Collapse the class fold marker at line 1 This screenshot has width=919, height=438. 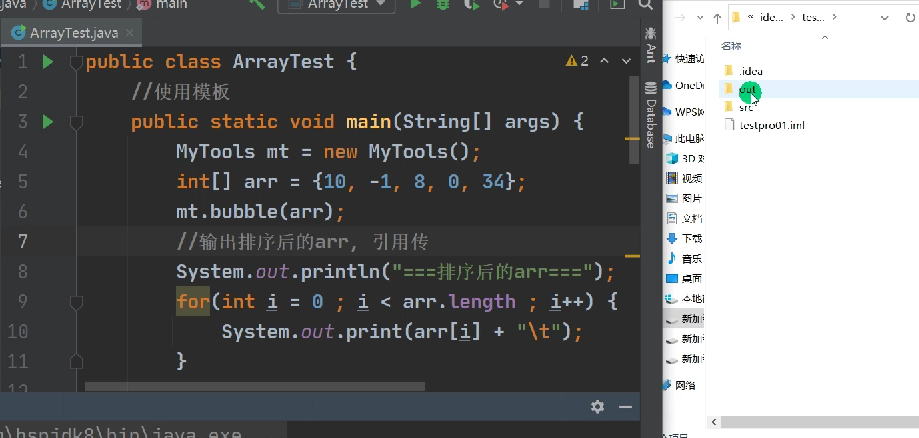pos(76,62)
